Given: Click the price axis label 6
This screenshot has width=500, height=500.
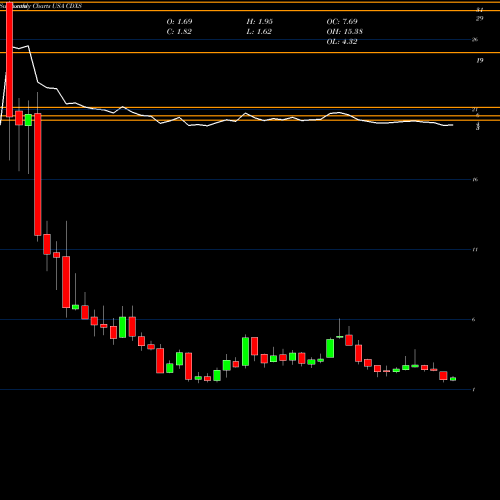Looking at the screenshot, I should (474, 320).
